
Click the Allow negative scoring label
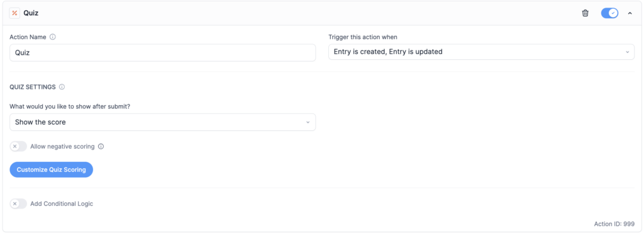coord(62,146)
